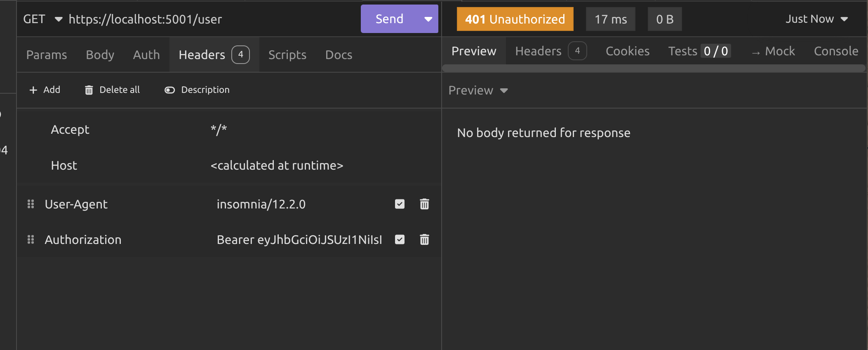The image size is (868, 350).
Task: Switch to the Body tab
Action: pos(100,55)
